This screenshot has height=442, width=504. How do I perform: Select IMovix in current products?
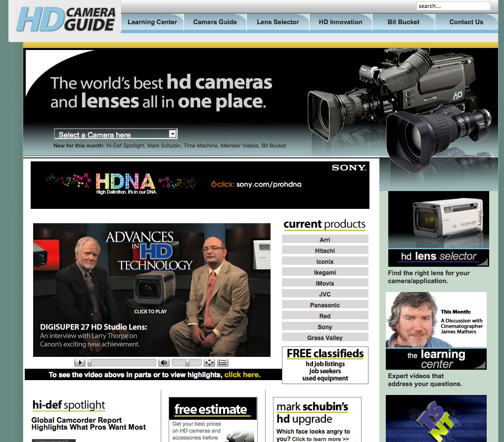pos(325,284)
